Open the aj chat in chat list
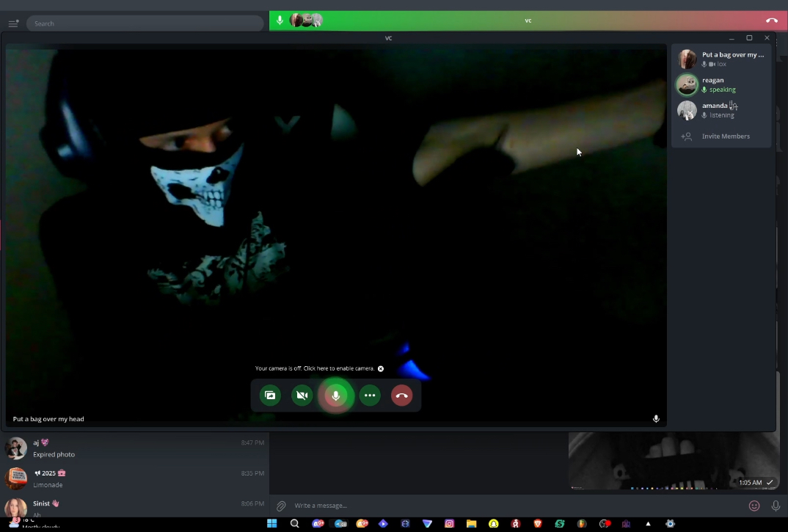The height and width of the screenshot is (532, 788). 135,448
